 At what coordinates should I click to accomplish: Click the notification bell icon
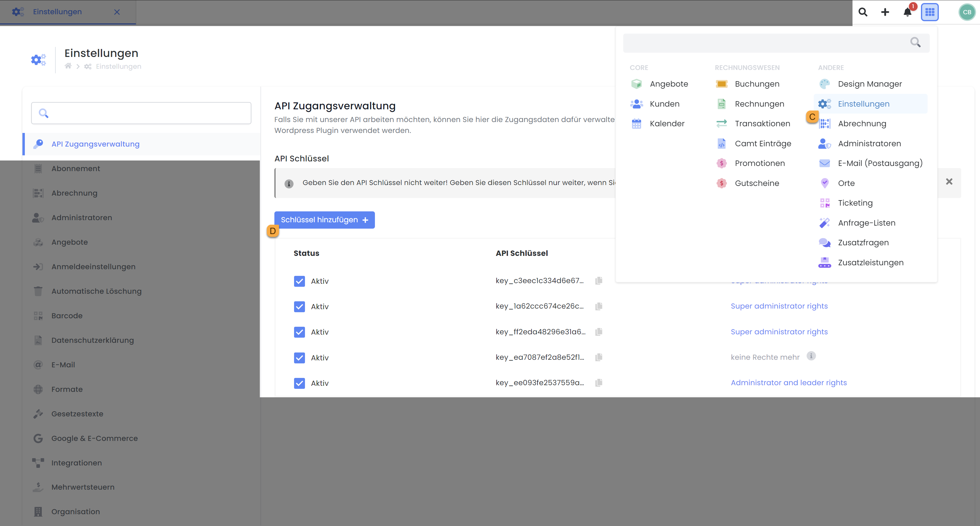[907, 12]
